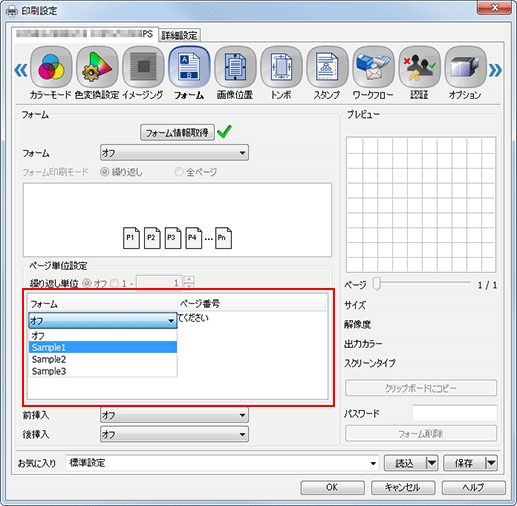Select the 色変換設定 color conversion icon
Viewport: 517px width, 506px height.
97,68
